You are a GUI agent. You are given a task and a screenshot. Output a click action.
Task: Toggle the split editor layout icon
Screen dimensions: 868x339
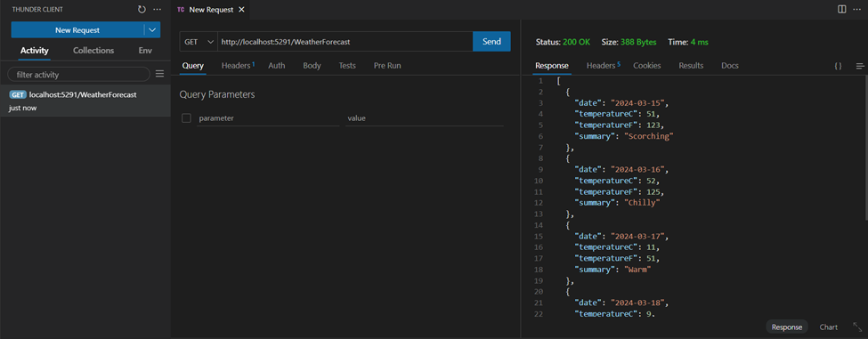841,10
